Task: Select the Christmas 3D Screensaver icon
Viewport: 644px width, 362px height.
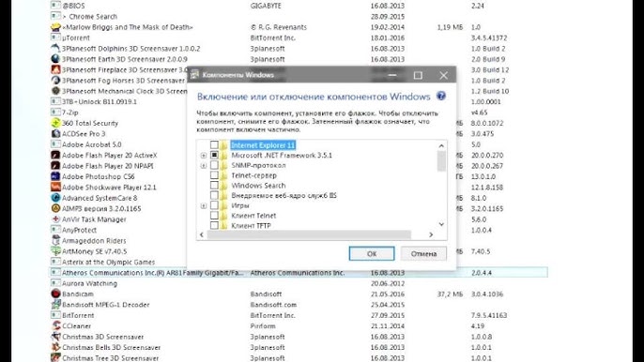Action: [55, 337]
